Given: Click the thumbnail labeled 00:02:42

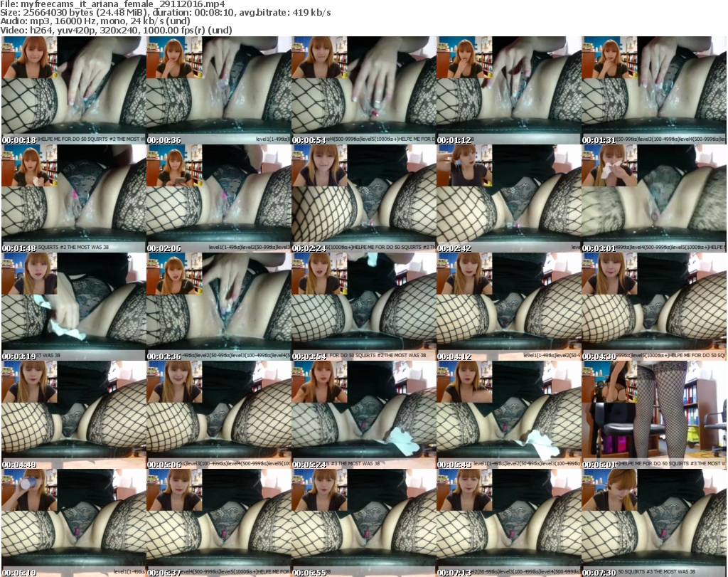Looking at the screenshot, I should tap(508, 198).
